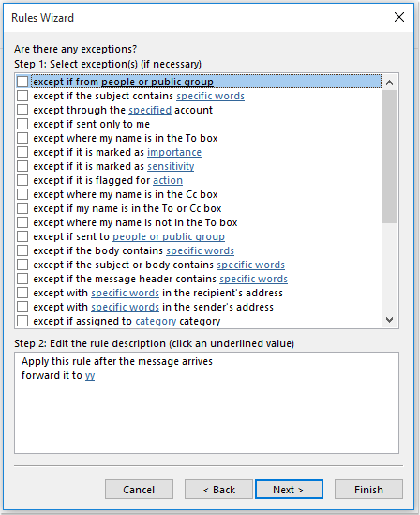Image resolution: width=420 pixels, height=515 pixels.
Task: Check 'except if from people or public group' box
Action: [x=22, y=82]
